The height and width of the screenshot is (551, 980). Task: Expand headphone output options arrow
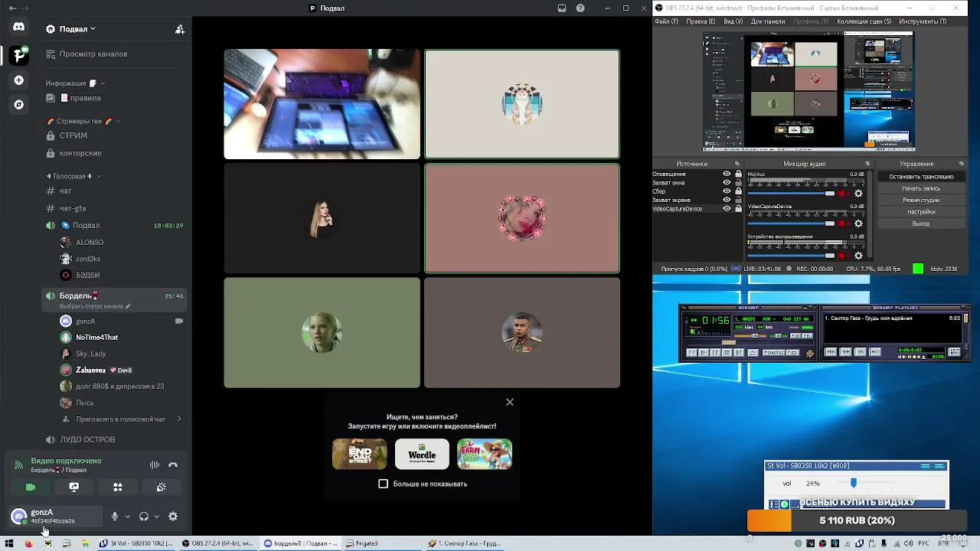tap(156, 517)
